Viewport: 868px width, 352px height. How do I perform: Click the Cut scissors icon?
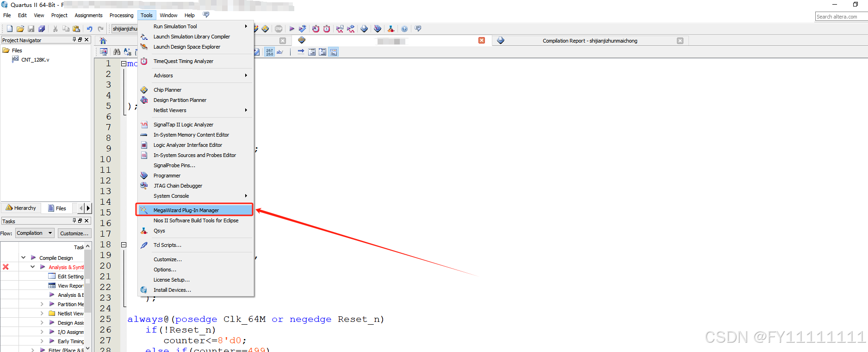pyautogui.click(x=55, y=29)
